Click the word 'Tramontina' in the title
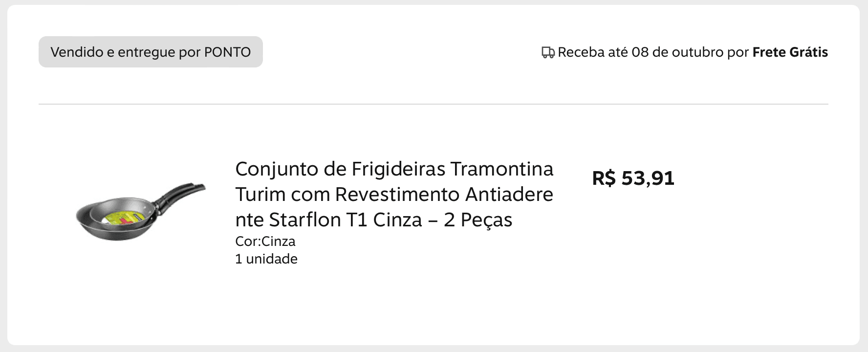Viewport: 868px width, 352px height. click(502, 169)
